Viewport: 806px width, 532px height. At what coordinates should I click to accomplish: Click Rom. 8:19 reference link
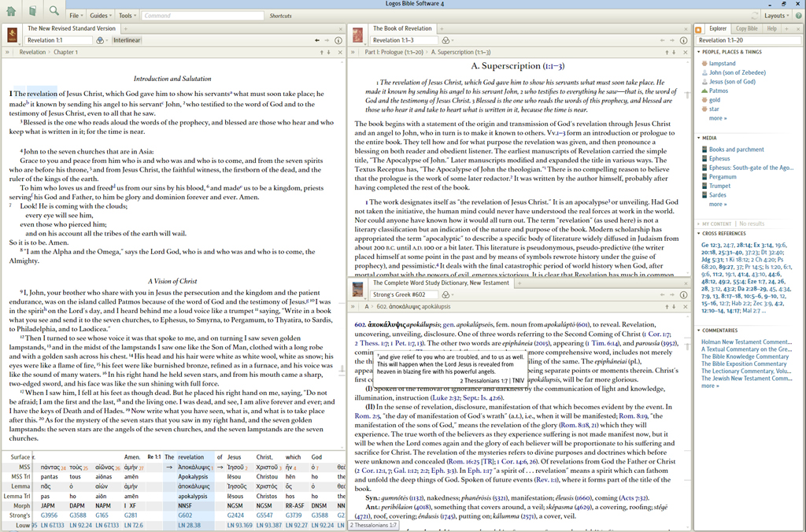point(634,416)
